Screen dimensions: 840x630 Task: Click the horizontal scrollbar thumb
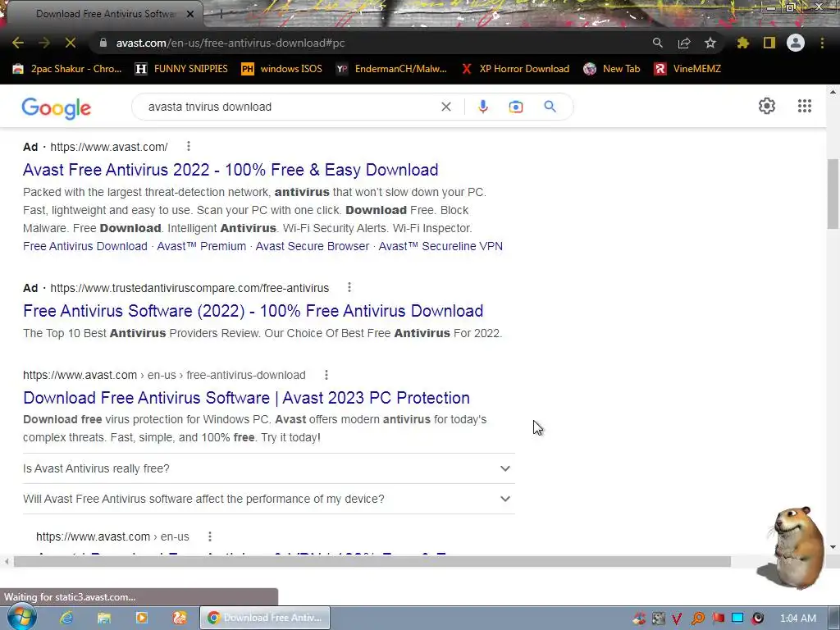(x=372, y=561)
